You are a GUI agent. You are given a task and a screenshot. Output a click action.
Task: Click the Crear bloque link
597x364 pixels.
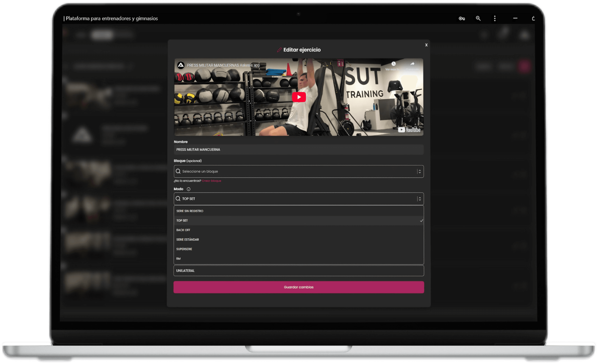tap(211, 181)
